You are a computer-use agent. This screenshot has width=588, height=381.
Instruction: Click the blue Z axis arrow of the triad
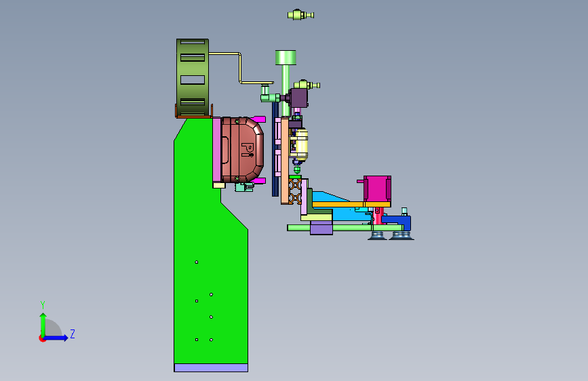pyautogui.click(x=56, y=338)
